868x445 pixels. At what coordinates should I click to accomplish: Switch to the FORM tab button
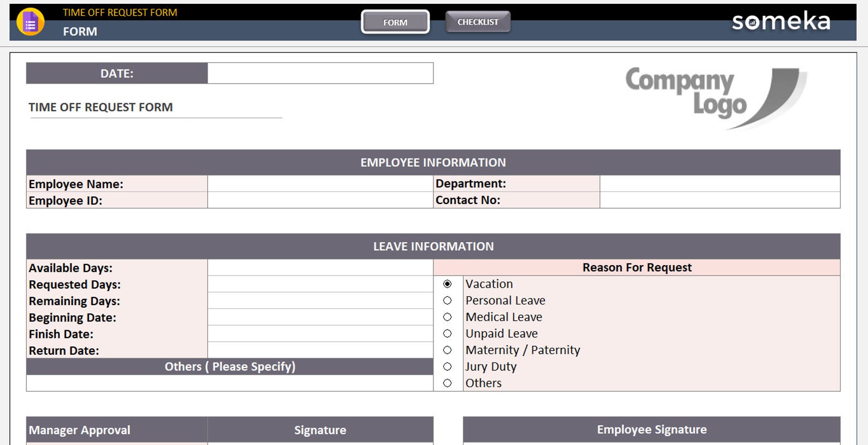(395, 22)
